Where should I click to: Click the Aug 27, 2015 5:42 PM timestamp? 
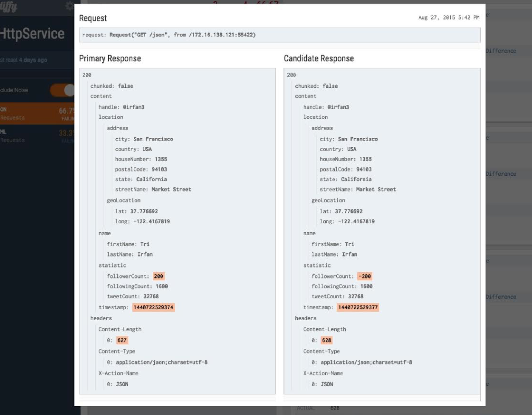(449, 17)
